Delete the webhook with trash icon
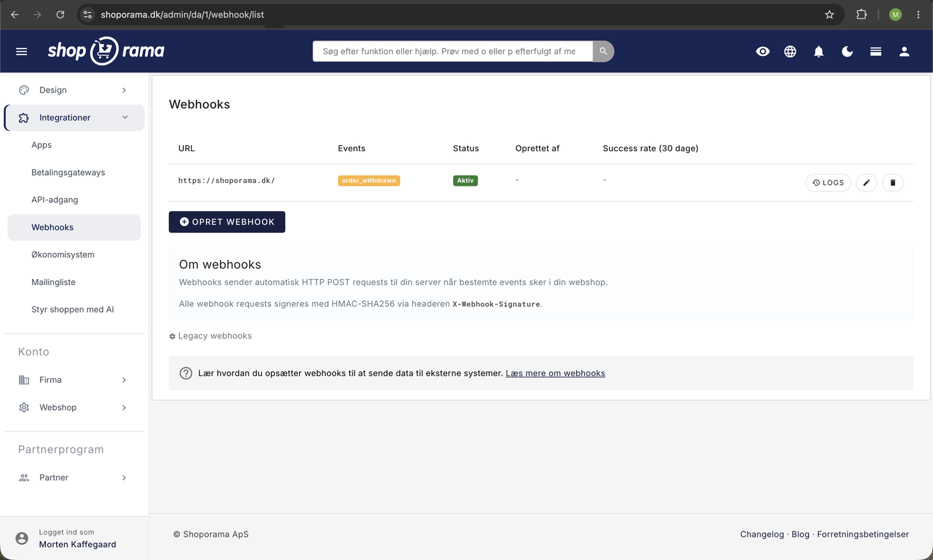Screen dimensions: 933x560 [x=893, y=182]
